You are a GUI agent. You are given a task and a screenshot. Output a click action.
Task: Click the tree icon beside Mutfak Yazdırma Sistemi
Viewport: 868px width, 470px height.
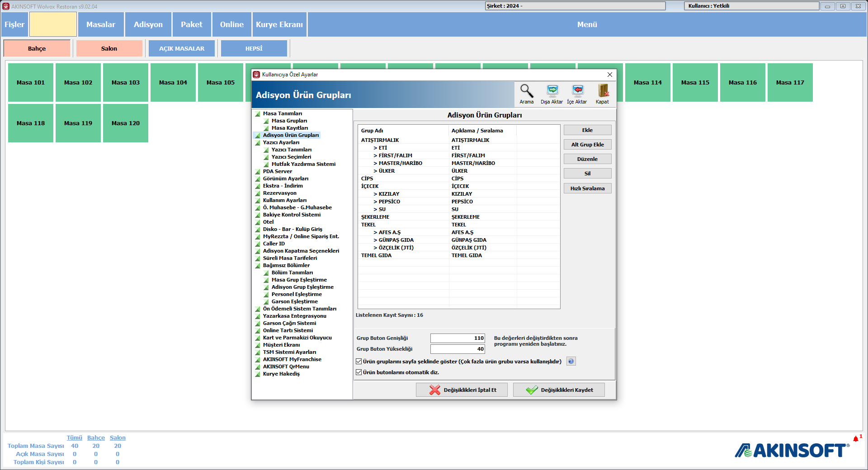coord(266,164)
